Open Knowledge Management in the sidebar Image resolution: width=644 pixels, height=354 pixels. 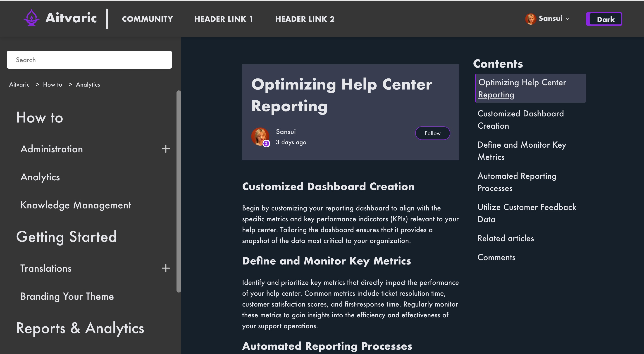(x=76, y=205)
